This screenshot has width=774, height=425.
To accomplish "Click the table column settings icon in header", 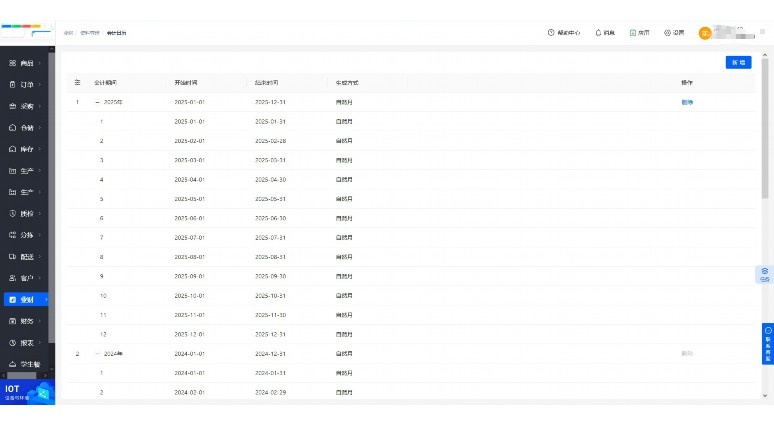I will 77,82.
